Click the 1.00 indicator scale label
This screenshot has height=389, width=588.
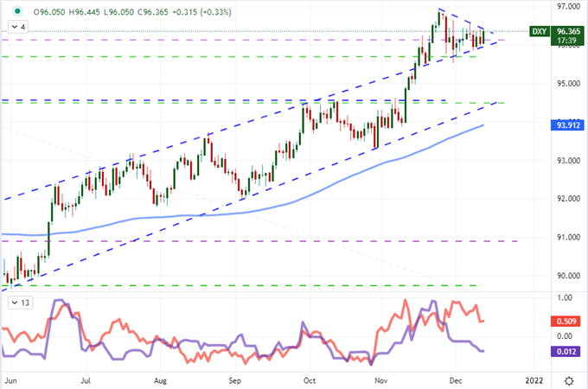(565, 298)
